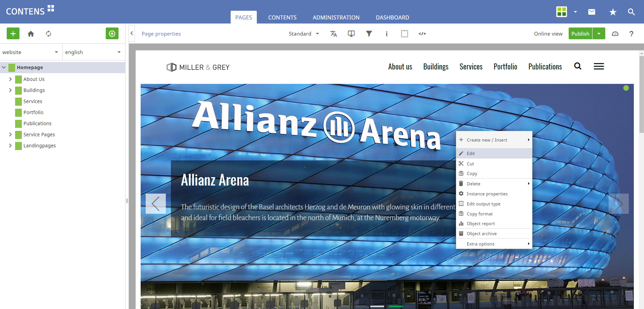Viewport: 644px width, 309px height.
Task: Click Online view link
Action: [x=548, y=34]
